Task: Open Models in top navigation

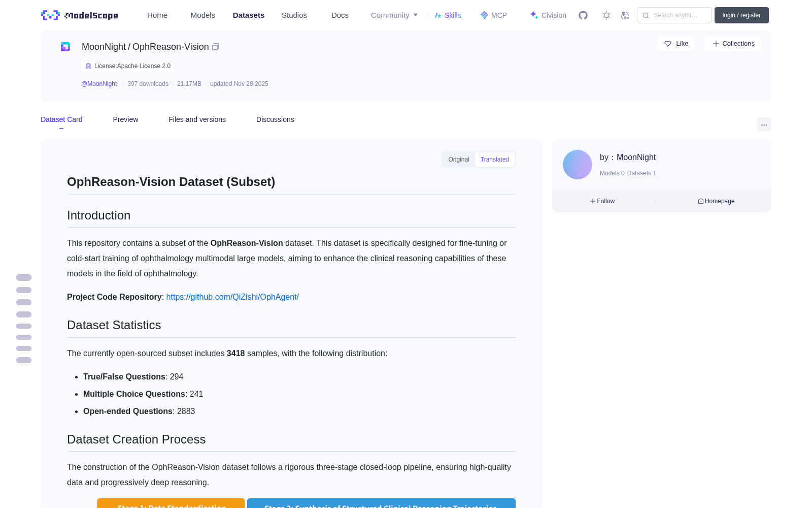Action: tap(203, 15)
